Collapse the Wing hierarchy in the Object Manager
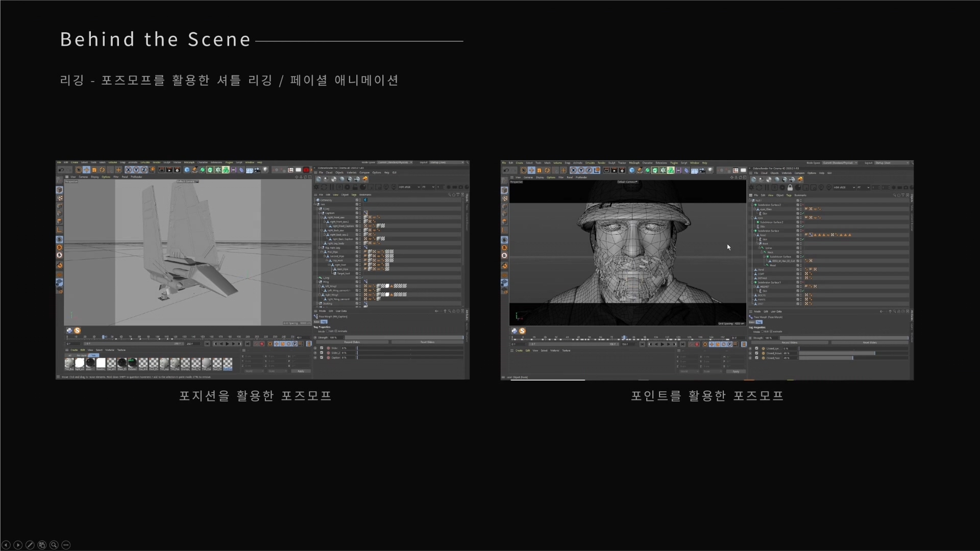The width and height of the screenshot is (980, 551). [x=317, y=282]
